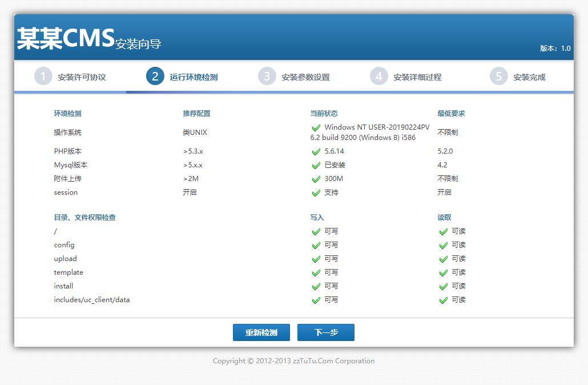Click the session 支持 green check icon

pyautogui.click(x=316, y=193)
